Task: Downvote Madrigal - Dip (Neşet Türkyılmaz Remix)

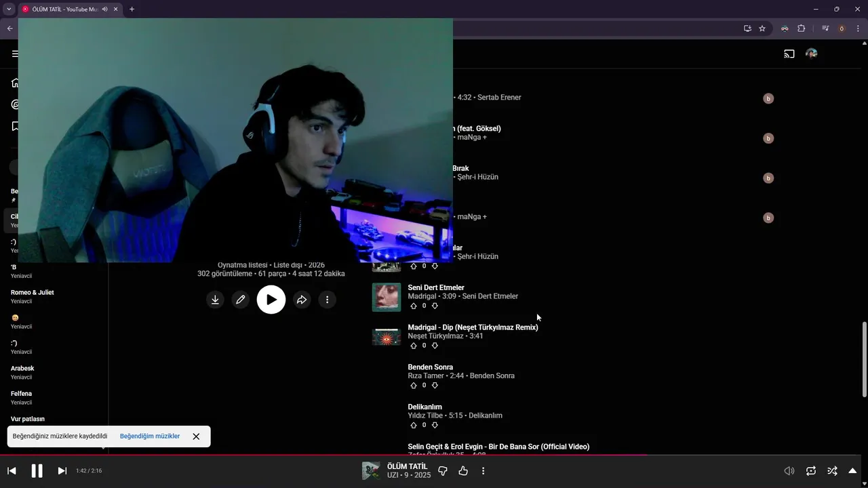Action: (435, 346)
